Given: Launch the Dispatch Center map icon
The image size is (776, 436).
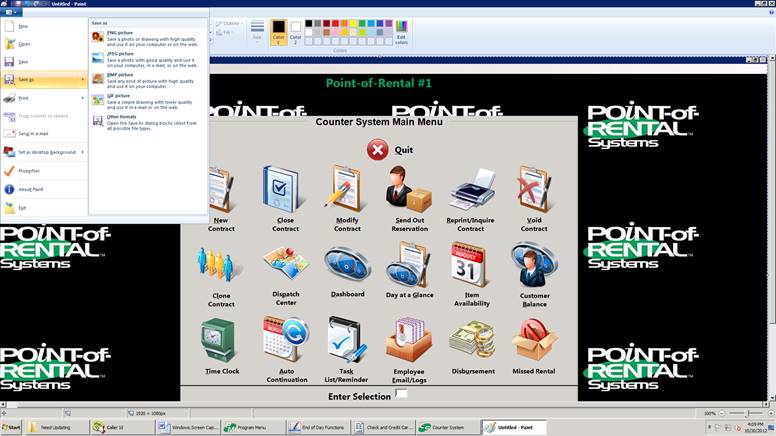Looking at the screenshot, I should 286,264.
